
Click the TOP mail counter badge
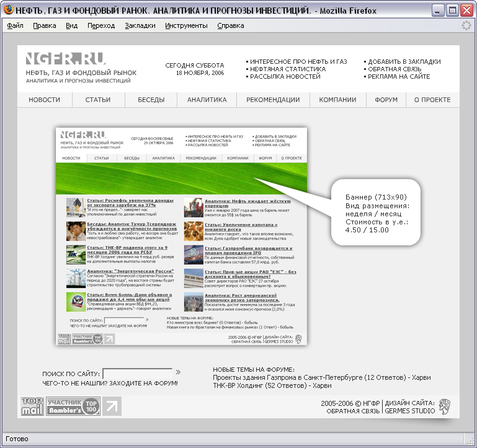[x=32, y=406]
